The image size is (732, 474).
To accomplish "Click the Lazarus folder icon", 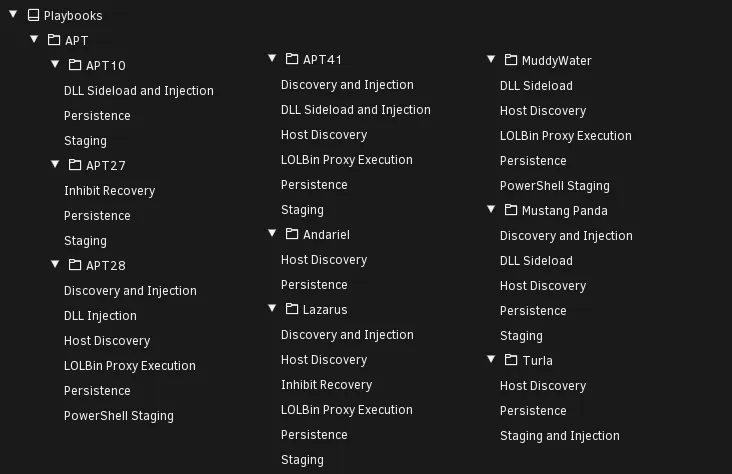I will [292, 309].
